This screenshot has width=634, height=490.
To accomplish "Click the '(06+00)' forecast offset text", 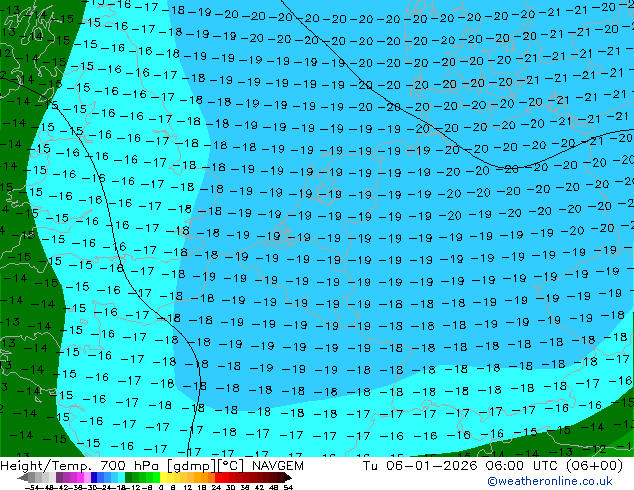I will tap(594, 466).
